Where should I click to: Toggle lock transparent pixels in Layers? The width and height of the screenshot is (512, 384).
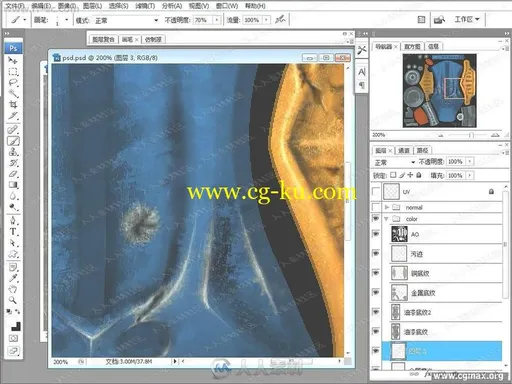(x=393, y=175)
